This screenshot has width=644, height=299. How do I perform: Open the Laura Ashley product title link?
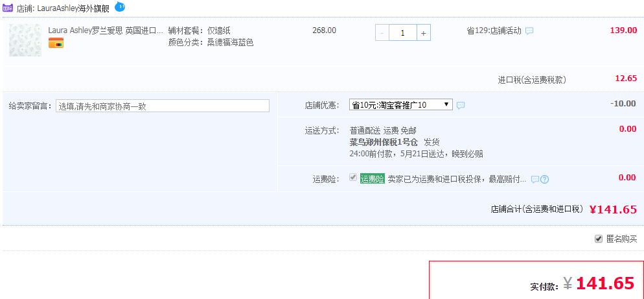[106, 30]
